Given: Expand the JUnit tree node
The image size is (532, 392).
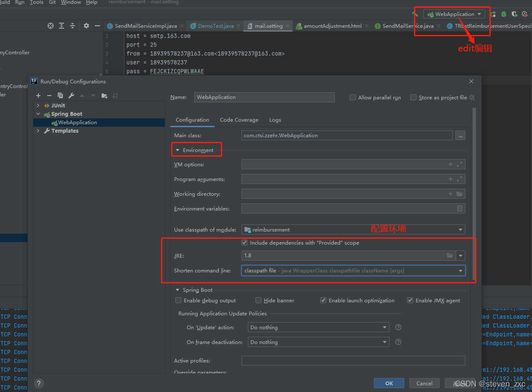Looking at the screenshot, I should tap(38, 105).
